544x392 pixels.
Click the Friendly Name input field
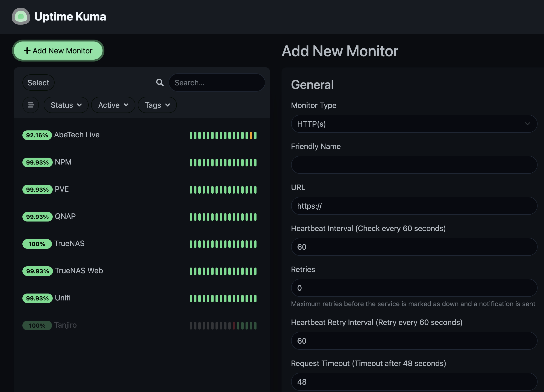(x=414, y=165)
